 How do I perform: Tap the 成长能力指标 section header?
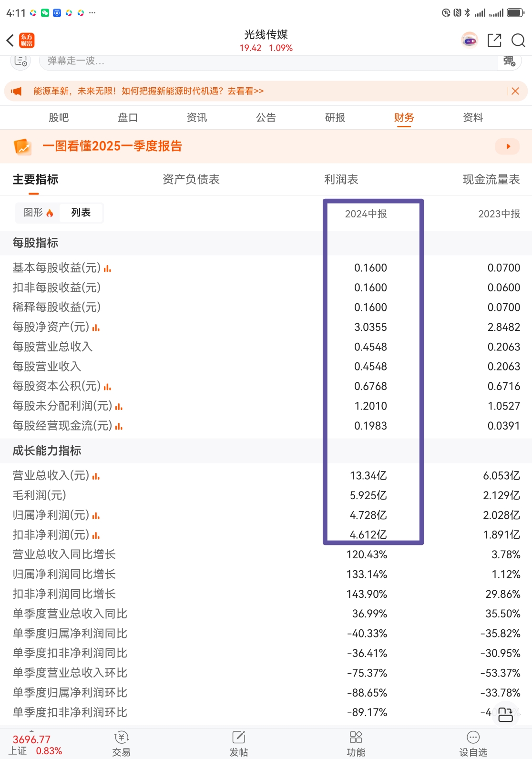(47, 451)
